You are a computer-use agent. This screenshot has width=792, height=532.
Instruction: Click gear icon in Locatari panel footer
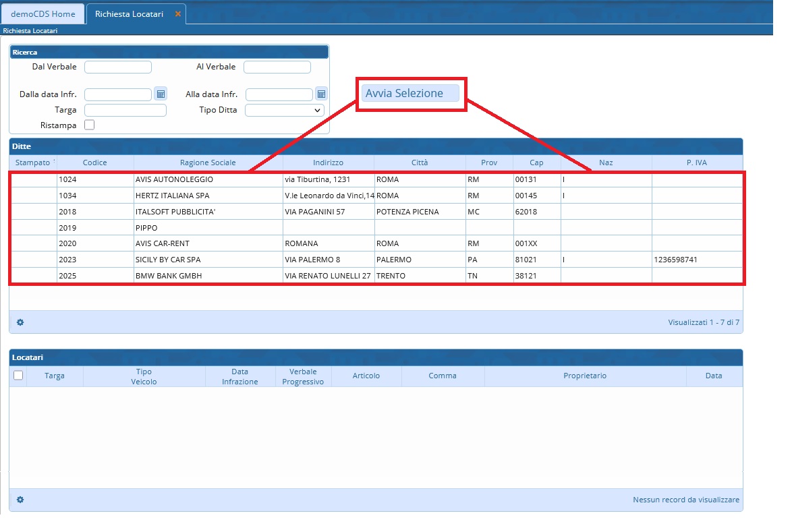click(x=20, y=500)
